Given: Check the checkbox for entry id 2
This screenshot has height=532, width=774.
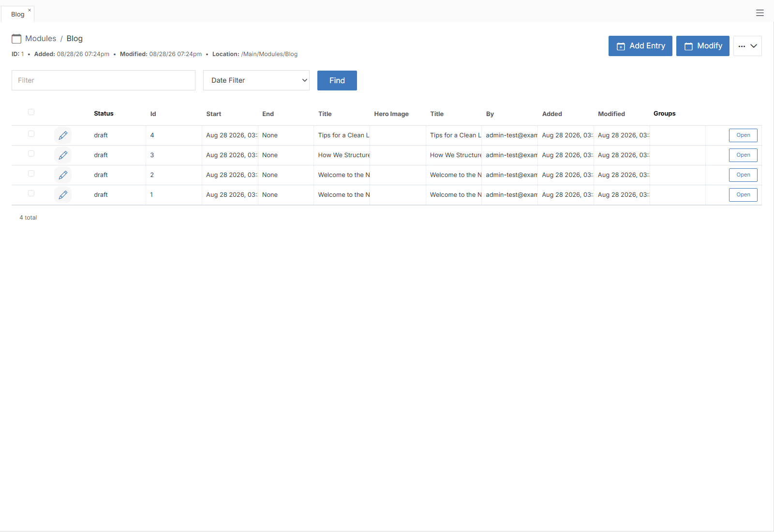Looking at the screenshot, I should 31,174.
